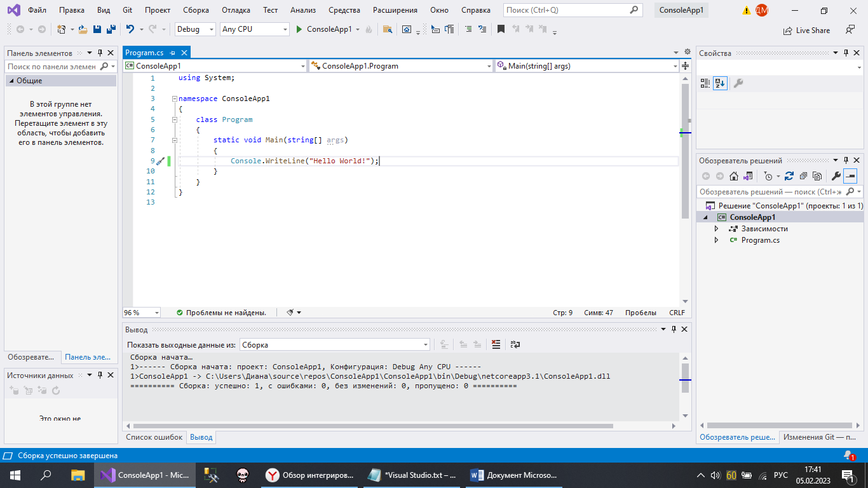Switch to the Список ошибок tab
The image size is (868, 488).
click(x=154, y=437)
